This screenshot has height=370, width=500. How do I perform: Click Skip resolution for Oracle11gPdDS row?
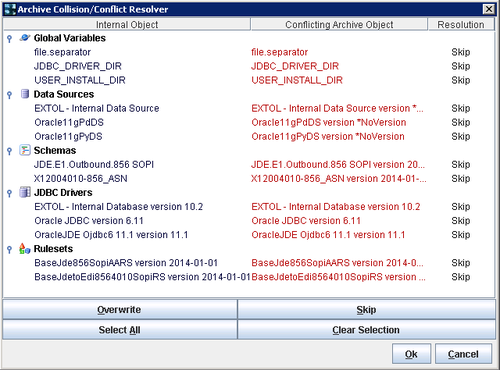tap(461, 122)
